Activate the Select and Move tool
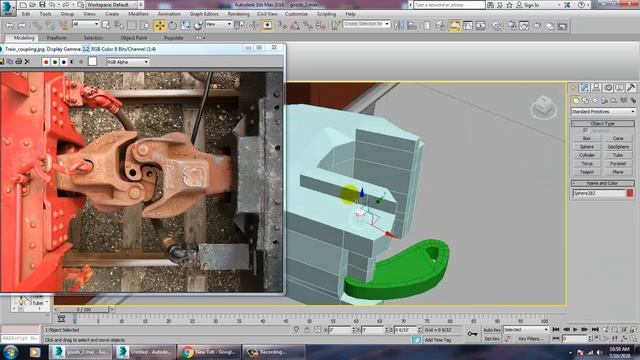The image size is (640, 360). pos(160,26)
